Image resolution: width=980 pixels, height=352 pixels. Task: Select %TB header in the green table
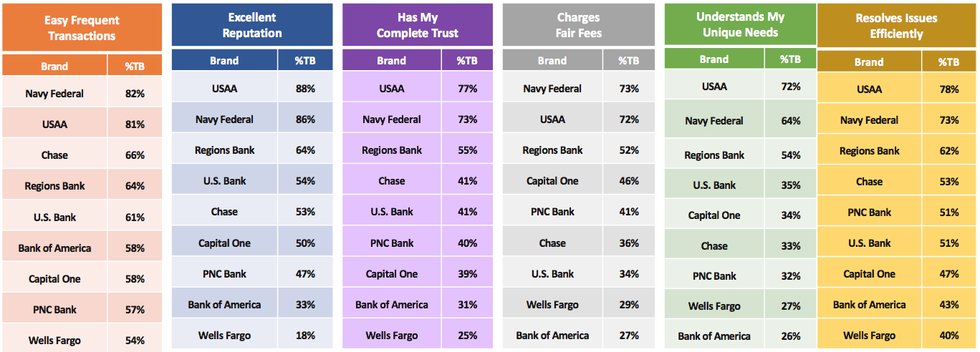(x=791, y=59)
